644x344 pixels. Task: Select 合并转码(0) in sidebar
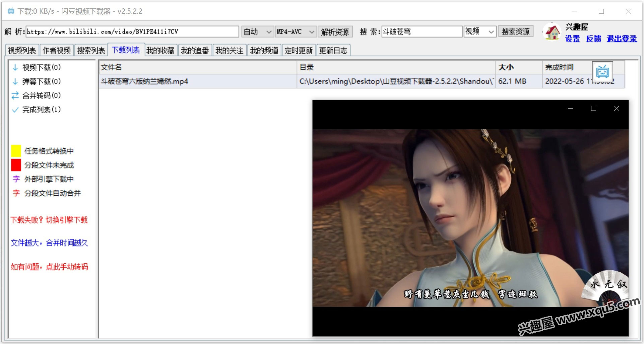pos(42,95)
